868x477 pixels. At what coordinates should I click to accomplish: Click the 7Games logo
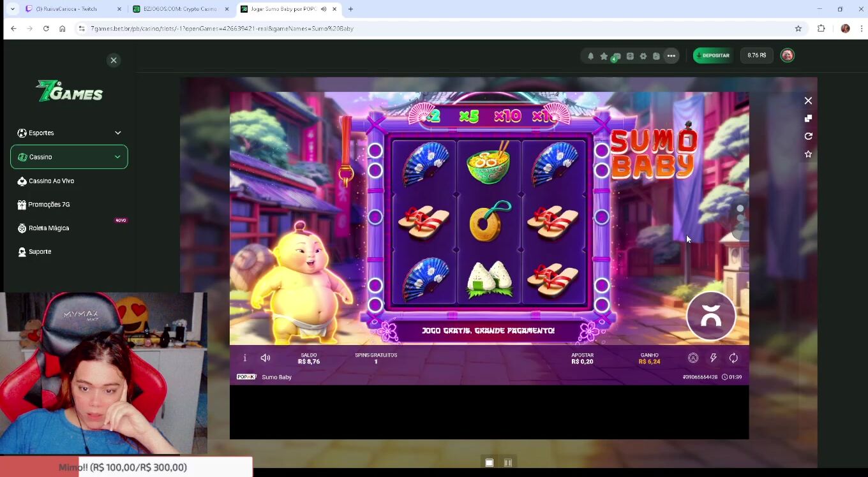pyautogui.click(x=69, y=91)
